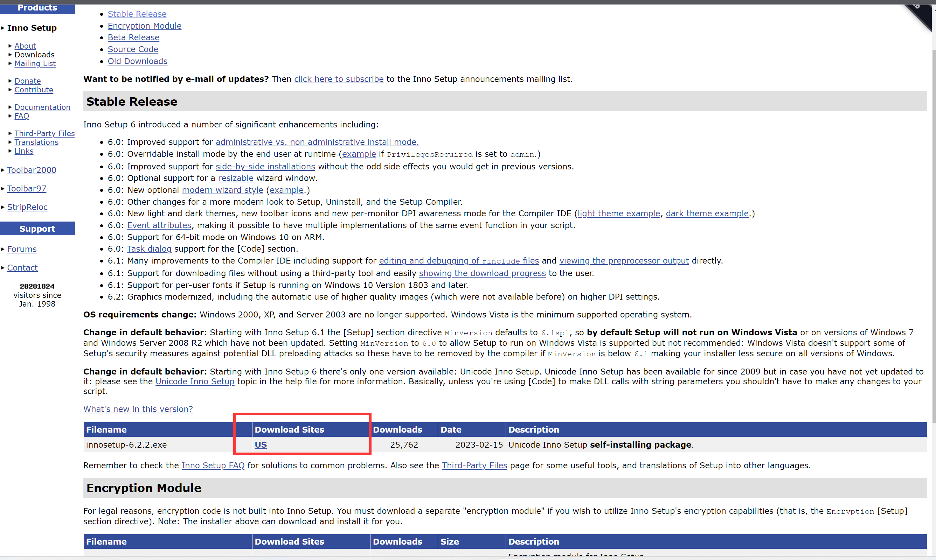The image size is (936, 560).
Task: Open the example link beside PrivilegesRequired
Action: click(359, 154)
